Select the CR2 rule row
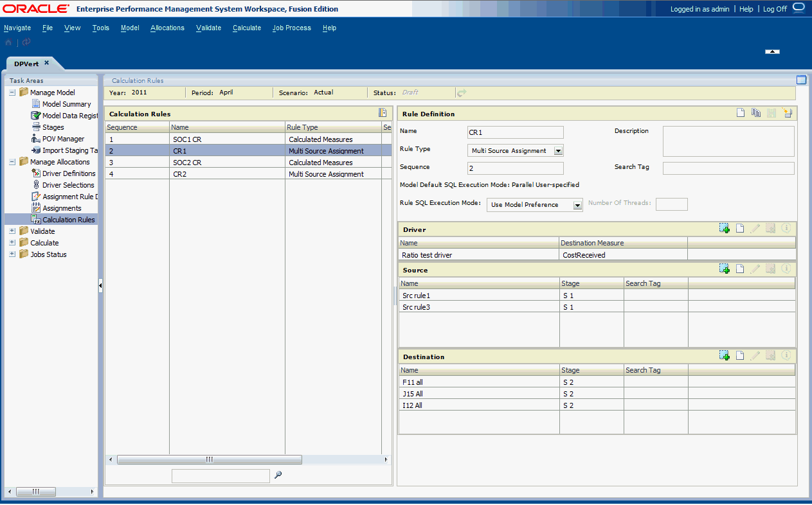Image resolution: width=812 pixels, height=505 pixels. pos(180,174)
